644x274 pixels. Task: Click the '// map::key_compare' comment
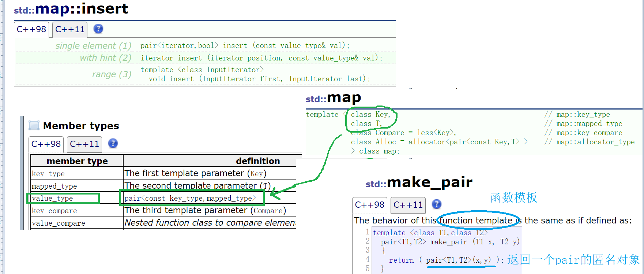click(583, 133)
